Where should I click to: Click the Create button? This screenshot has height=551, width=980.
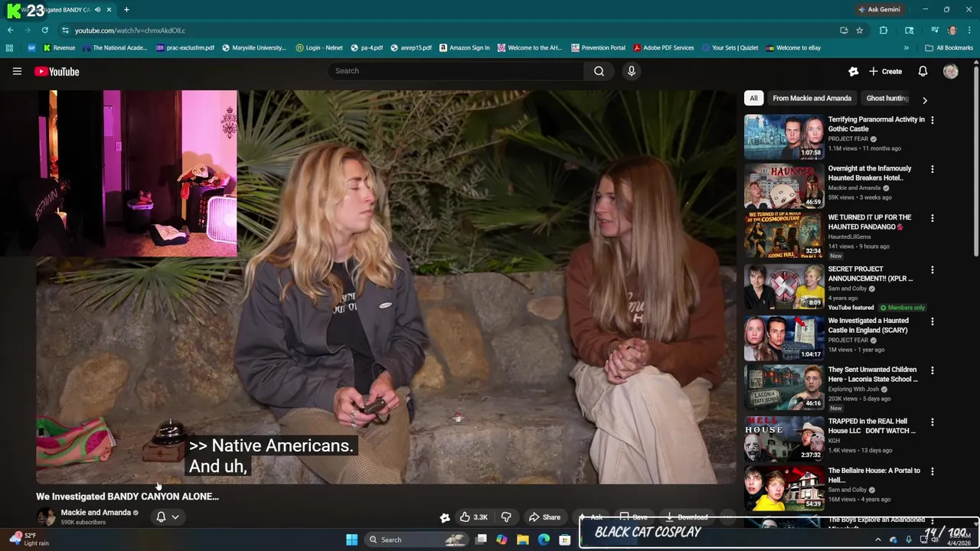pos(885,71)
